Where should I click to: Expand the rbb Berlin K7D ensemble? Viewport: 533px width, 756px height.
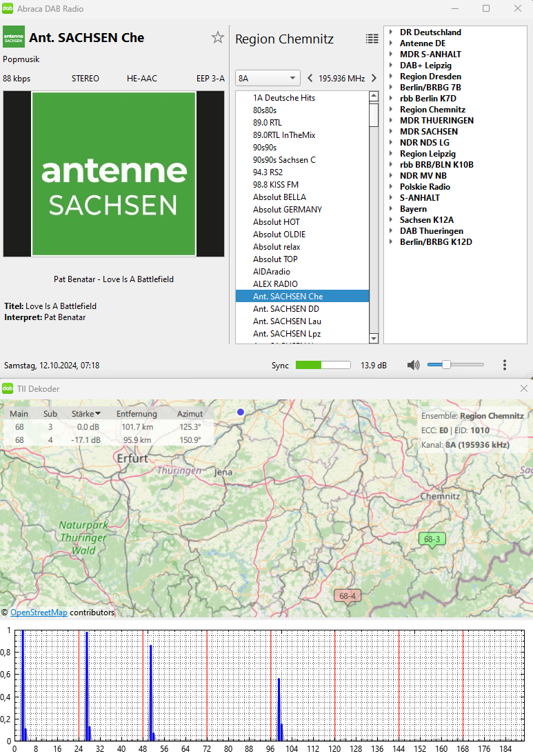(x=391, y=99)
